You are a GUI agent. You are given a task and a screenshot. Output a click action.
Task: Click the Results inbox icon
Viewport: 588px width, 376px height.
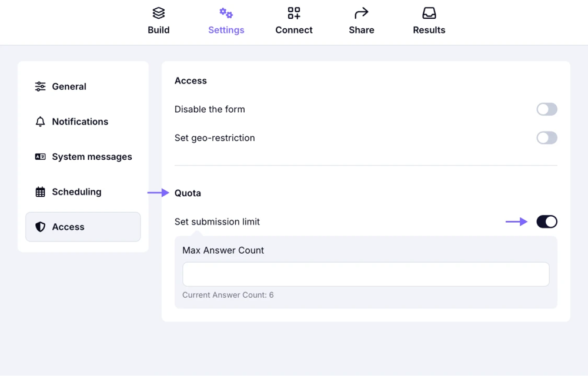point(429,13)
